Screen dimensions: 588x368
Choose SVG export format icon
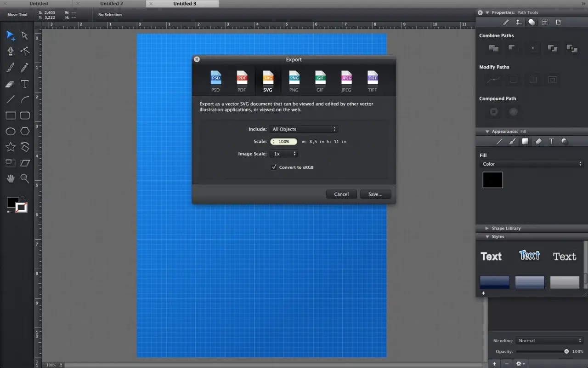pos(268,81)
